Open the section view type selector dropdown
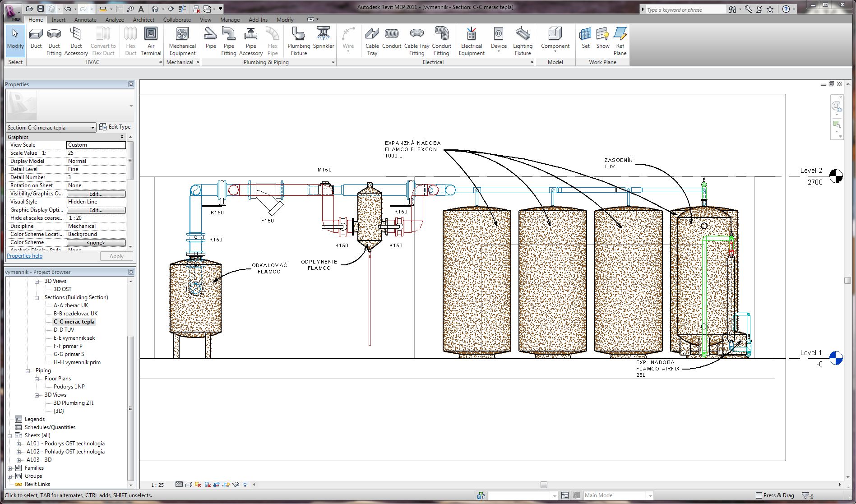Viewport: 856px width, 504px height. (93, 128)
